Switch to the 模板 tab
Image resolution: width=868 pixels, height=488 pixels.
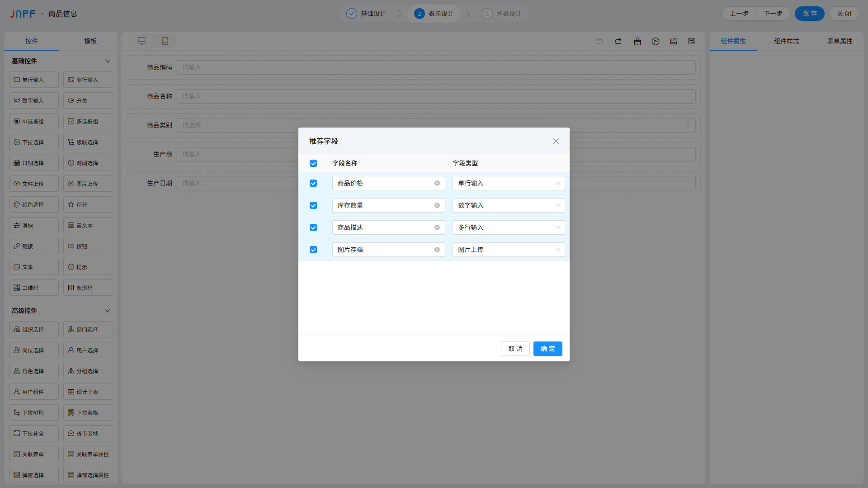tap(90, 41)
